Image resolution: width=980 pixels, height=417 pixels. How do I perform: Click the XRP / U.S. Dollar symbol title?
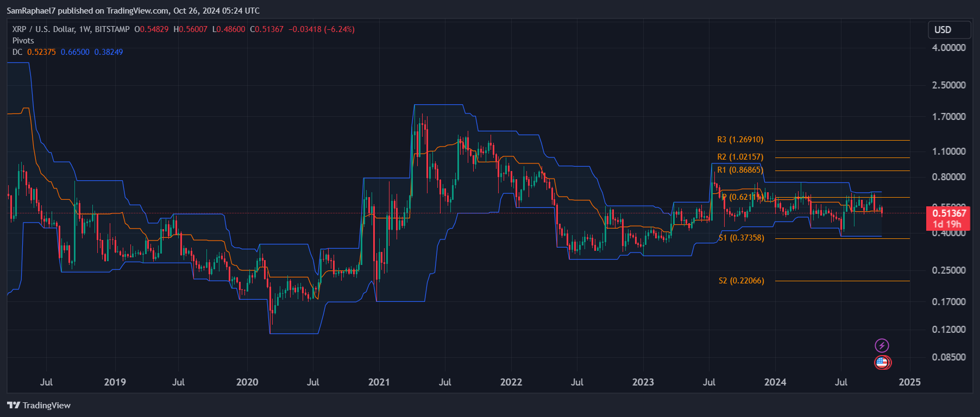(x=71, y=29)
